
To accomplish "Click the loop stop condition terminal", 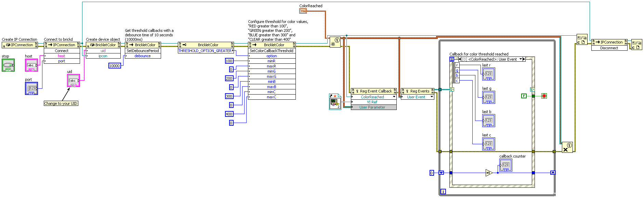I will pyautogui.click(x=544, y=96).
